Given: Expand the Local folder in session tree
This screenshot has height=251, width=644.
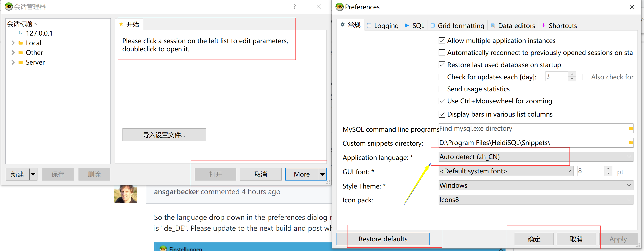Looking at the screenshot, I should click(x=13, y=43).
